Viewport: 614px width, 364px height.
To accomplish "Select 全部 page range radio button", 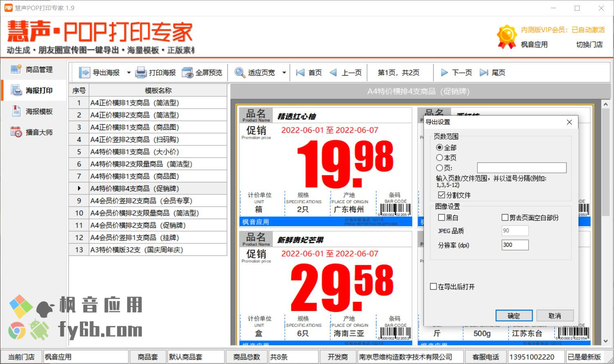I will pos(439,147).
